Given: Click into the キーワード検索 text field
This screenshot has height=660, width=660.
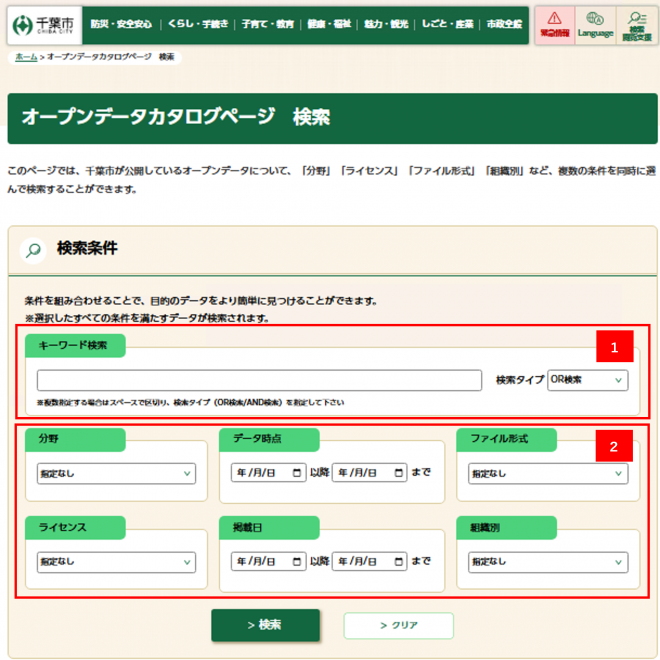Looking at the screenshot, I should click(259, 380).
